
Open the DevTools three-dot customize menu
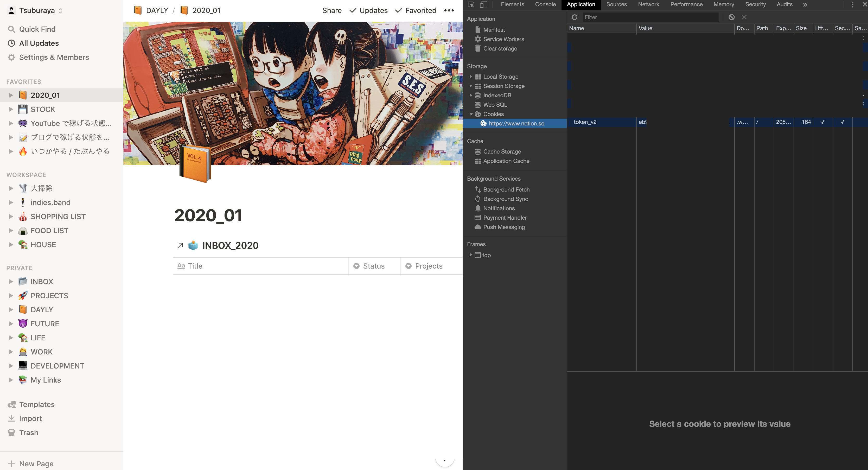(x=852, y=5)
